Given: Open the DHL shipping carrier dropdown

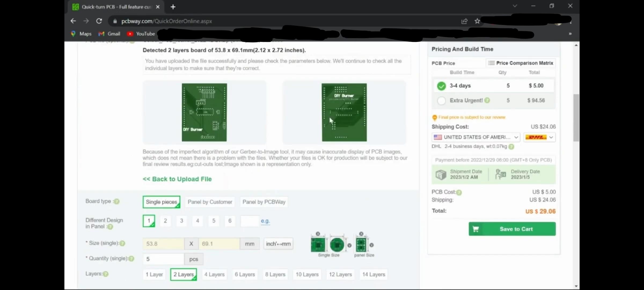Looking at the screenshot, I should tap(539, 137).
